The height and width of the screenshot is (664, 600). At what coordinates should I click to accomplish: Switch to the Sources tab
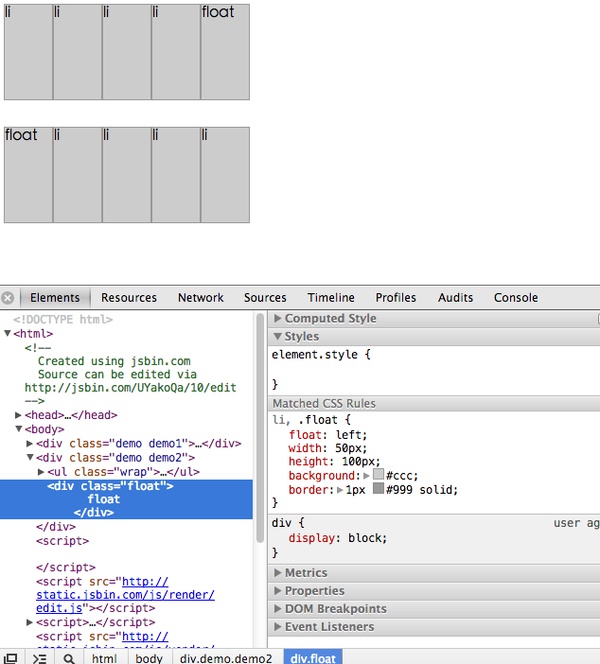click(265, 298)
